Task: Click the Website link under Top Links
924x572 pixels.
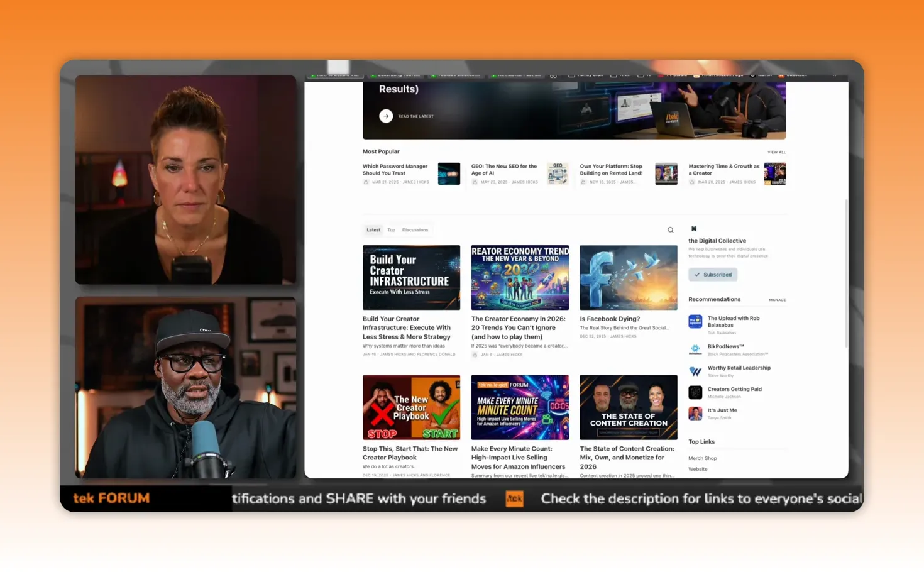Action: click(x=698, y=468)
